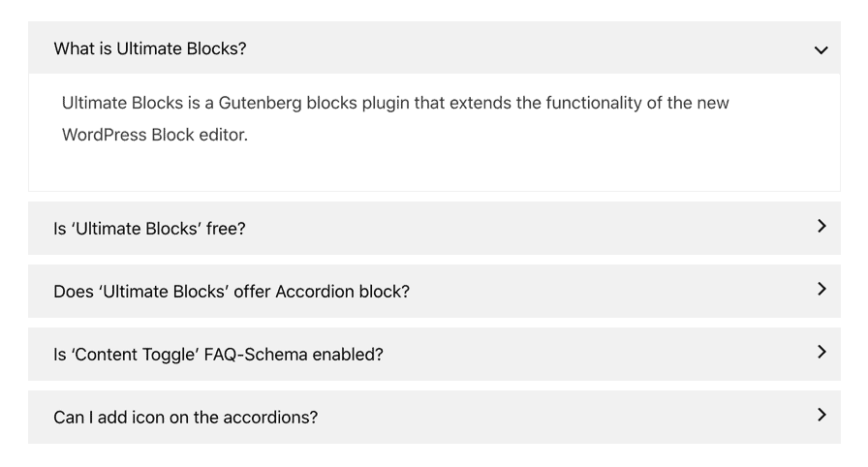Select the accordions icon question title text
868x467 pixels.
click(x=185, y=418)
